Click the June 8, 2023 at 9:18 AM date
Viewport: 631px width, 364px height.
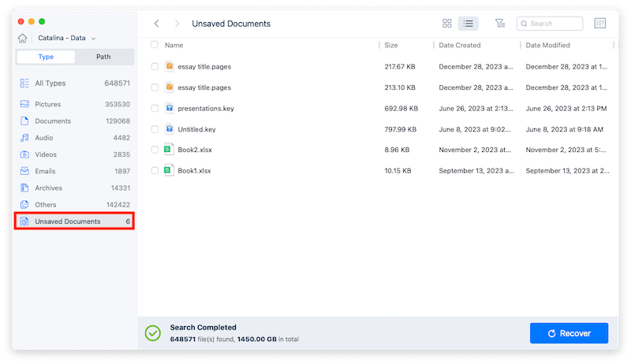[x=565, y=129]
